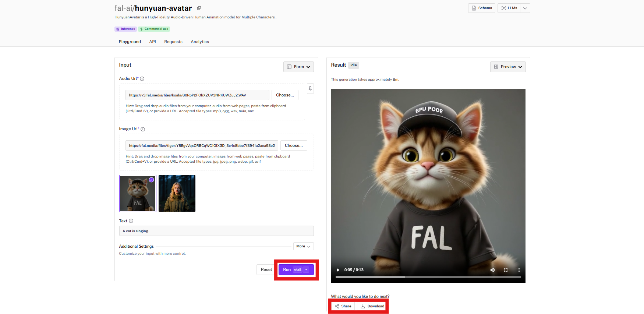Open the Requests tab
The height and width of the screenshot is (314, 644).
(x=173, y=42)
